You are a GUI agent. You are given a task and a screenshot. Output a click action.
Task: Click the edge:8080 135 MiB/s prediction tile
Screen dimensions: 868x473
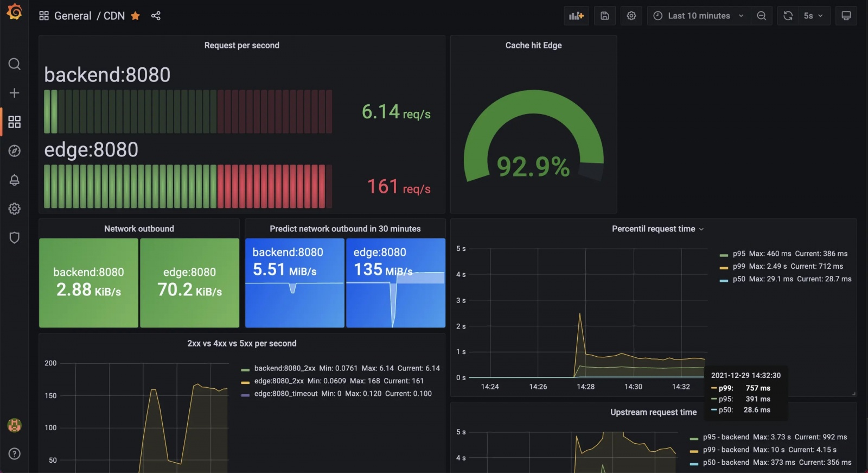396,283
